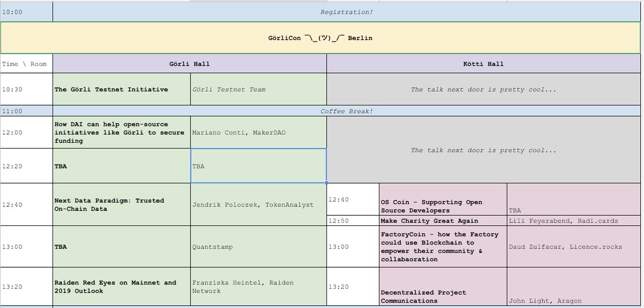Click the 12:20 time cell
Viewport: 644px width, 308px height.
[26, 166]
